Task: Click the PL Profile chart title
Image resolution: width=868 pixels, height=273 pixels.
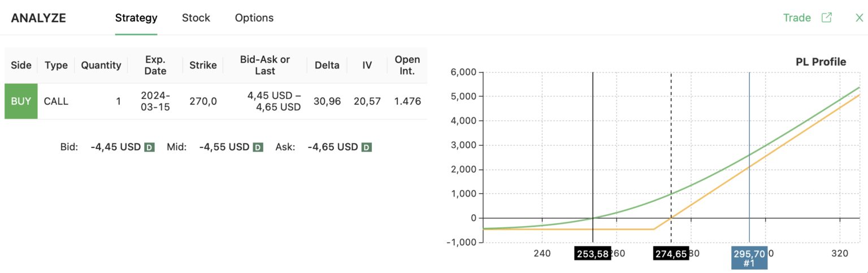Action: (x=821, y=62)
